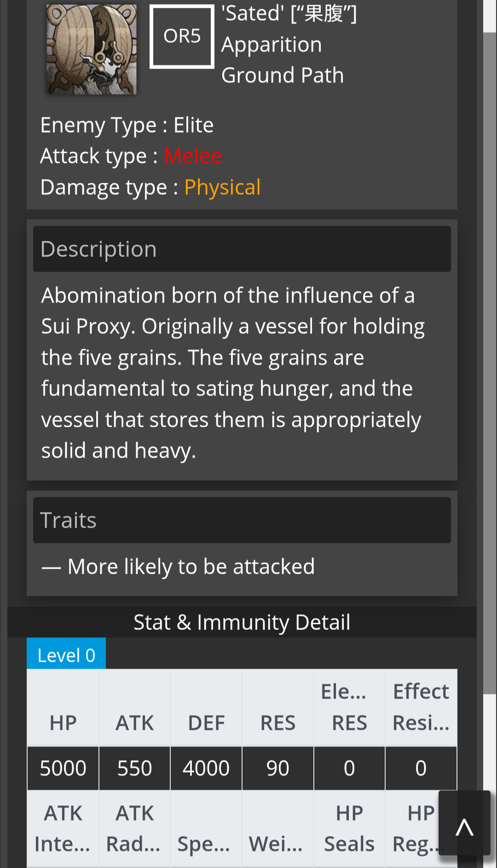
Task: Click the 4000 DEF value cell
Action: pyautogui.click(x=206, y=768)
